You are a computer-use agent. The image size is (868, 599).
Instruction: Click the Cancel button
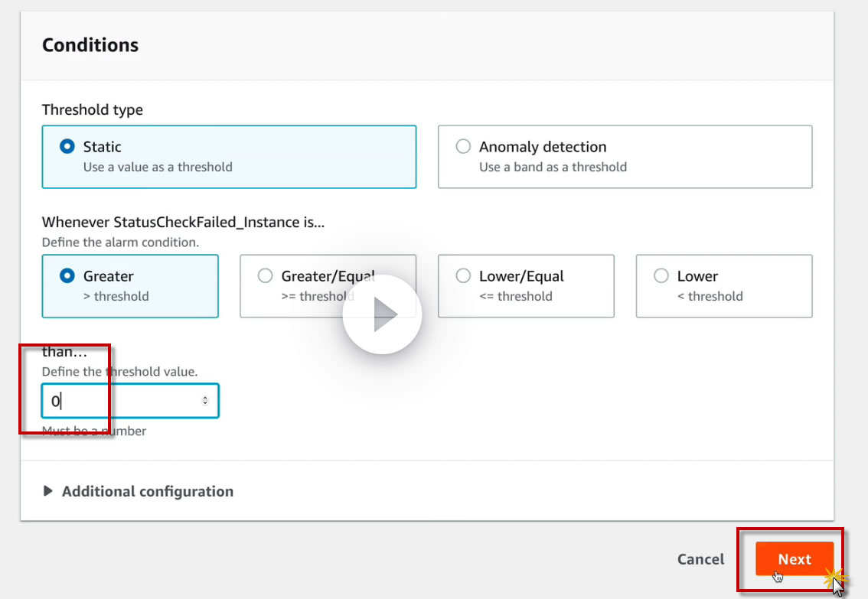[700, 559]
